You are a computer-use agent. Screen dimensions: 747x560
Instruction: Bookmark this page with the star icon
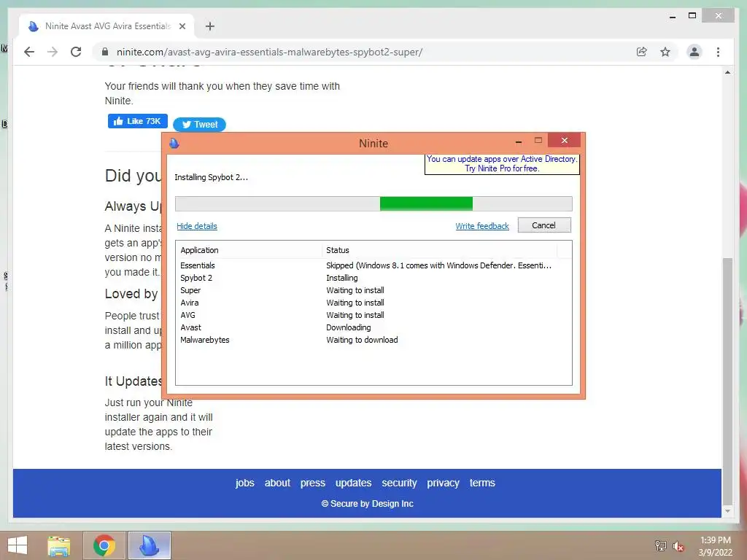pyautogui.click(x=665, y=52)
